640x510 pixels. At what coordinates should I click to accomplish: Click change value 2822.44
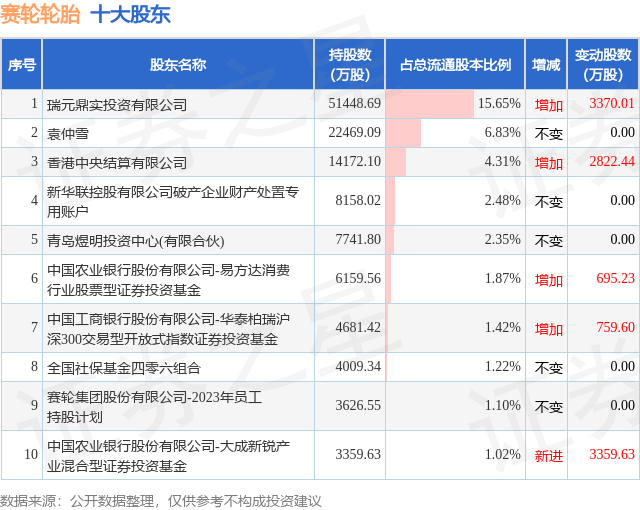point(612,161)
